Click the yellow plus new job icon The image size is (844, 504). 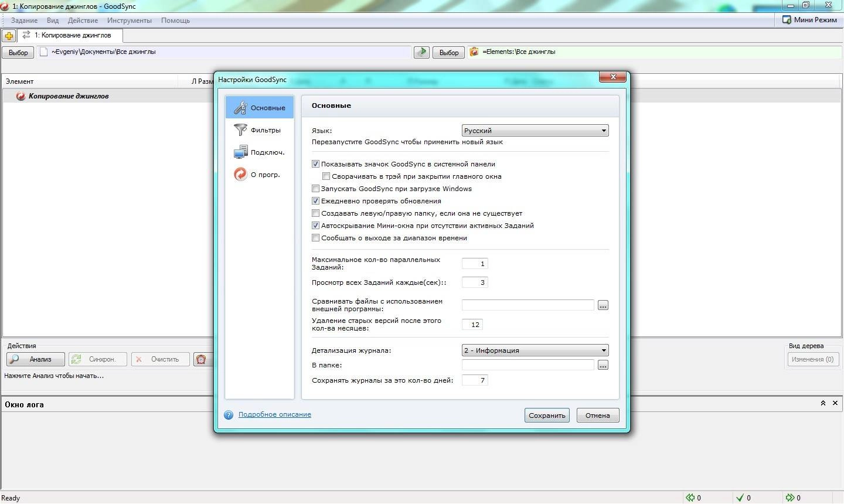coord(9,36)
